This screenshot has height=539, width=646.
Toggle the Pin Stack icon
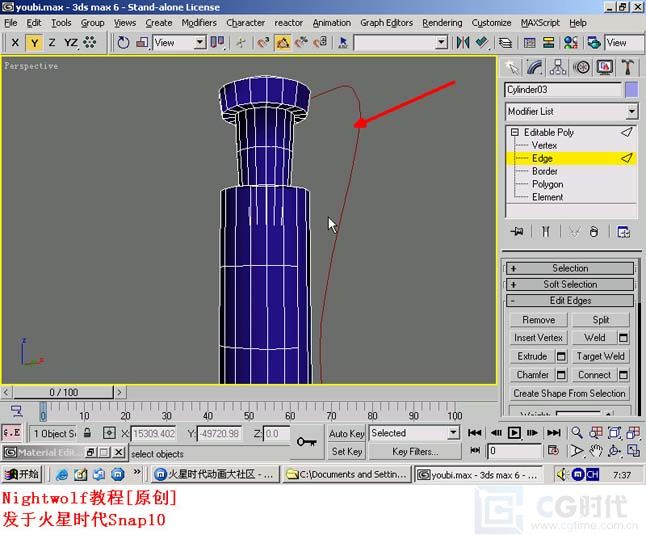pyautogui.click(x=517, y=232)
